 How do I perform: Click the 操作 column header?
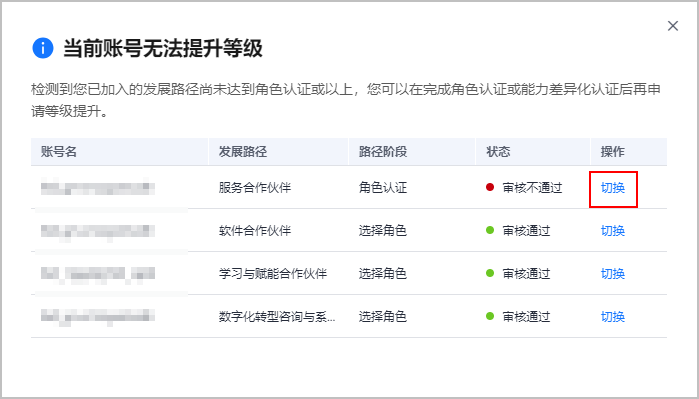613,152
